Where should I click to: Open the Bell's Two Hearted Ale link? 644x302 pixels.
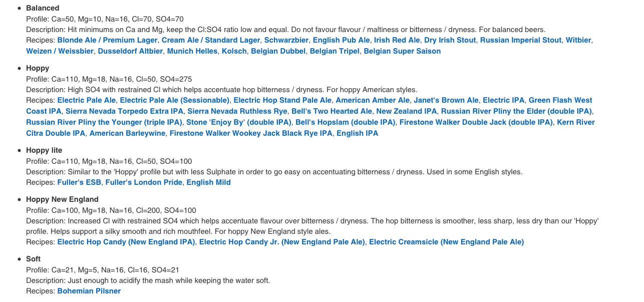click(x=332, y=111)
